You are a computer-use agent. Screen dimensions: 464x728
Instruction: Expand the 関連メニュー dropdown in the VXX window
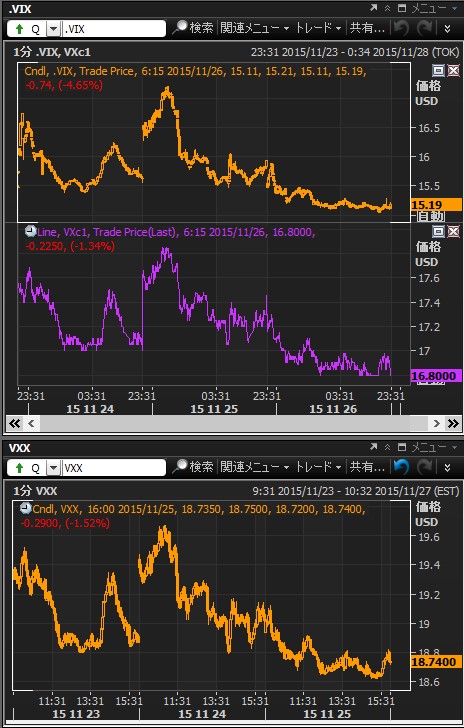click(x=254, y=467)
